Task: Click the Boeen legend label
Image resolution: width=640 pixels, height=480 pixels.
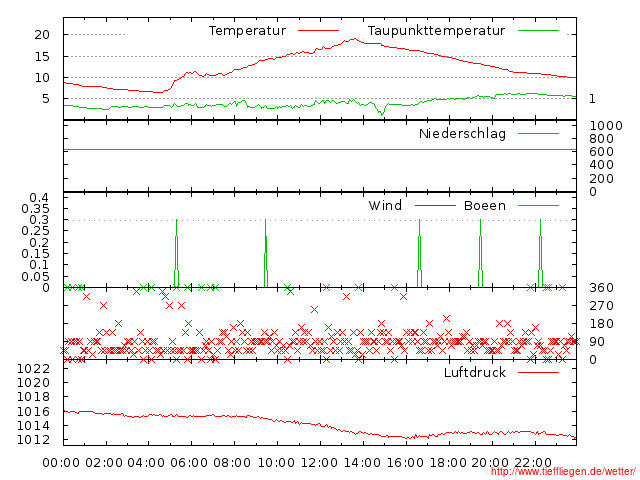Action: [484, 206]
